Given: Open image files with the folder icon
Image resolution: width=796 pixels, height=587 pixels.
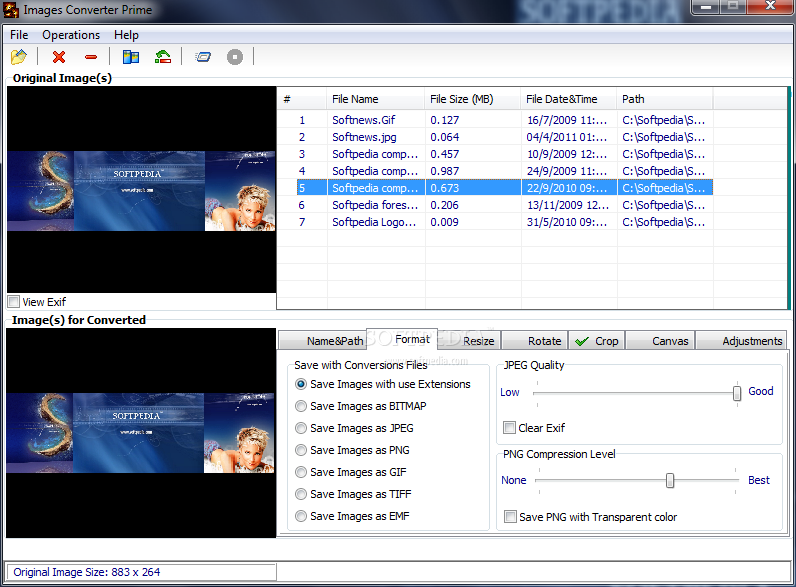Looking at the screenshot, I should click(x=19, y=56).
